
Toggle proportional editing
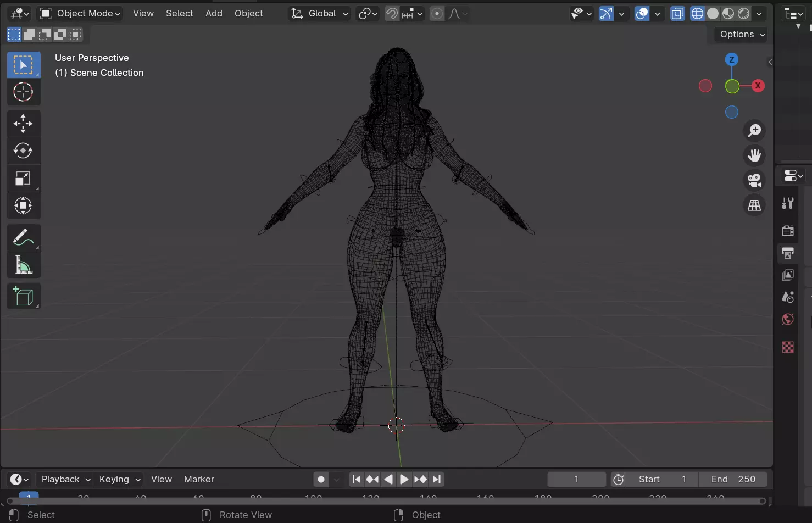437,13
